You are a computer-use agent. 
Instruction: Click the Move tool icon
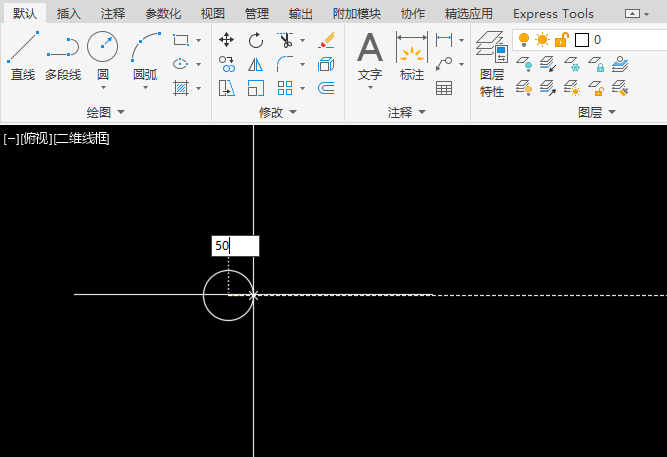(x=227, y=40)
